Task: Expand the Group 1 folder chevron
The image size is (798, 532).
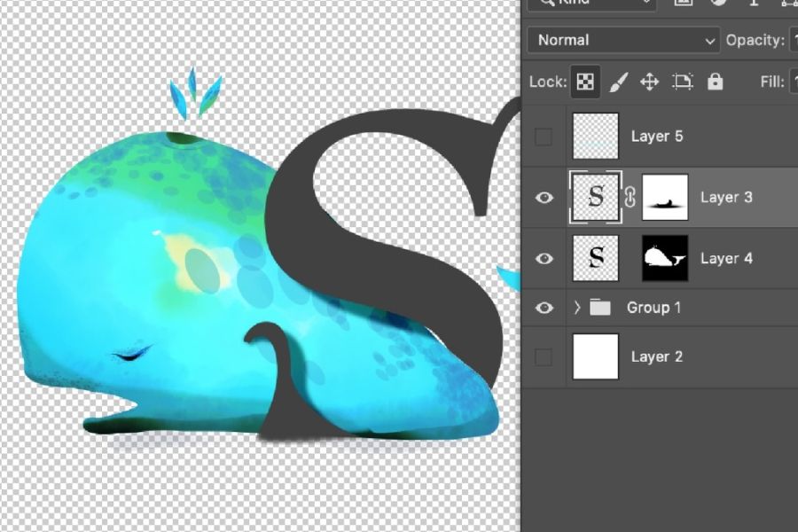Action: pos(577,308)
